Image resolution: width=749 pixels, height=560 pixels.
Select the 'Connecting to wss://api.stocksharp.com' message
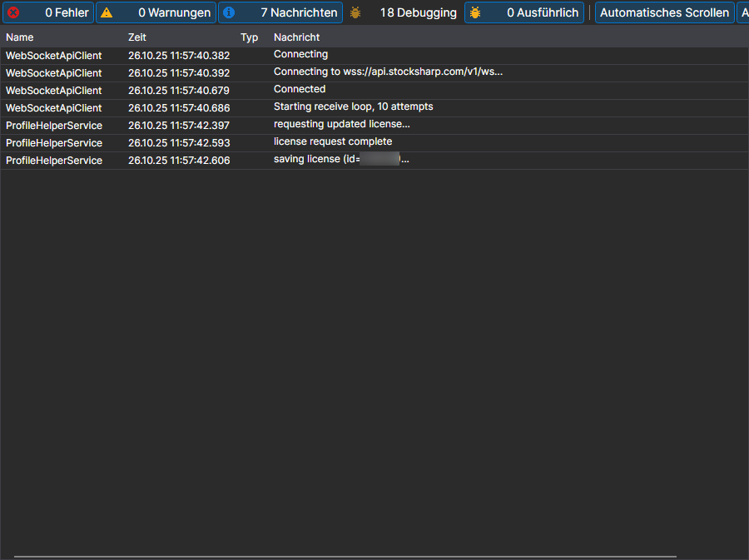click(x=388, y=72)
